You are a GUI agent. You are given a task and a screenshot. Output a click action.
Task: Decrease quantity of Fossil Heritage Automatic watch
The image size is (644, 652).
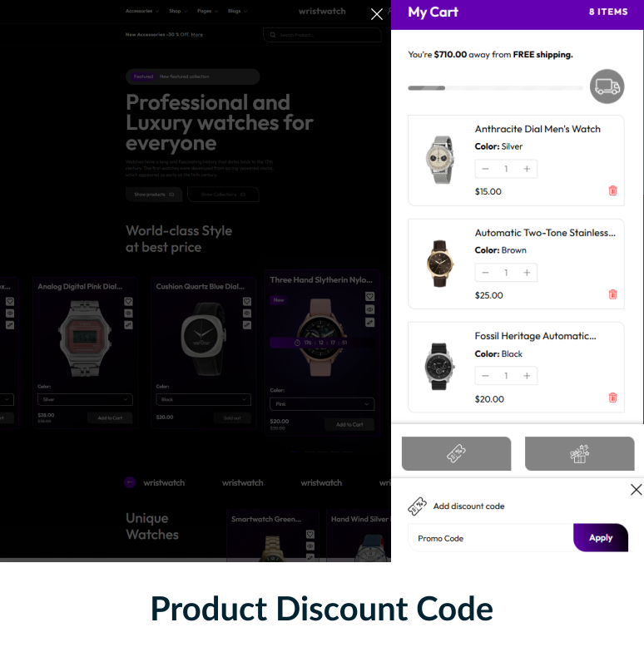click(485, 376)
